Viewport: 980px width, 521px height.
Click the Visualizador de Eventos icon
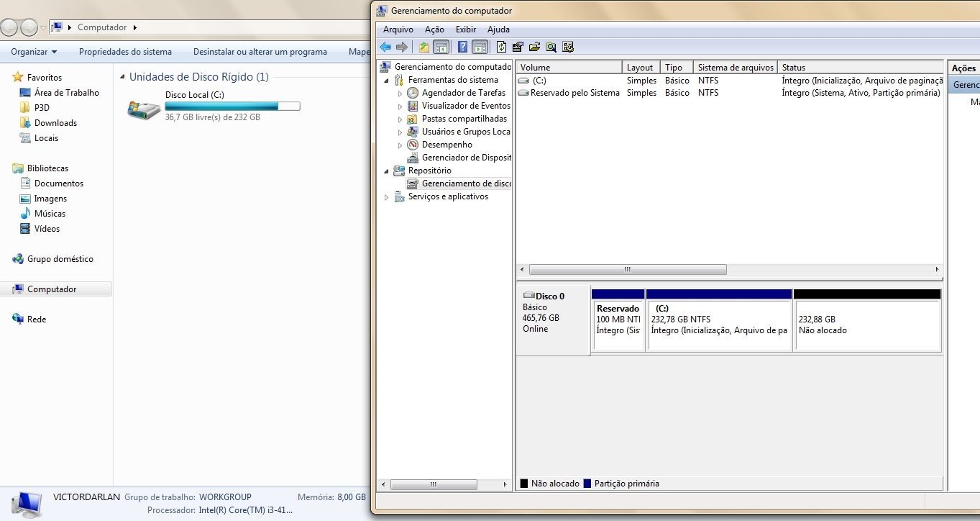[x=413, y=106]
